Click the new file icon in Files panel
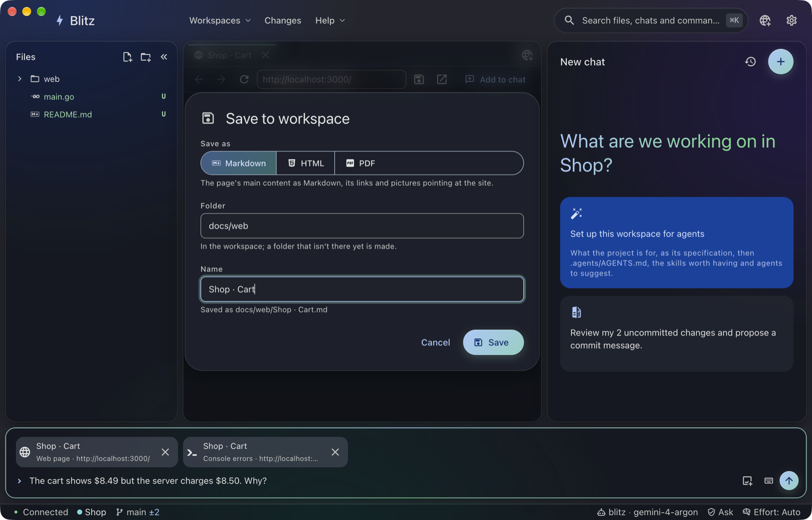The width and height of the screenshot is (812, 520). click(127, 57)
